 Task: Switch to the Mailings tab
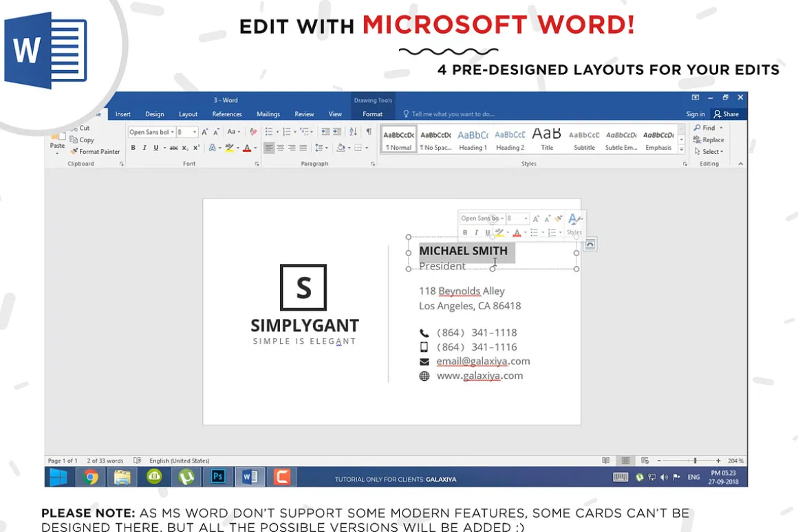tap(268, 114)
